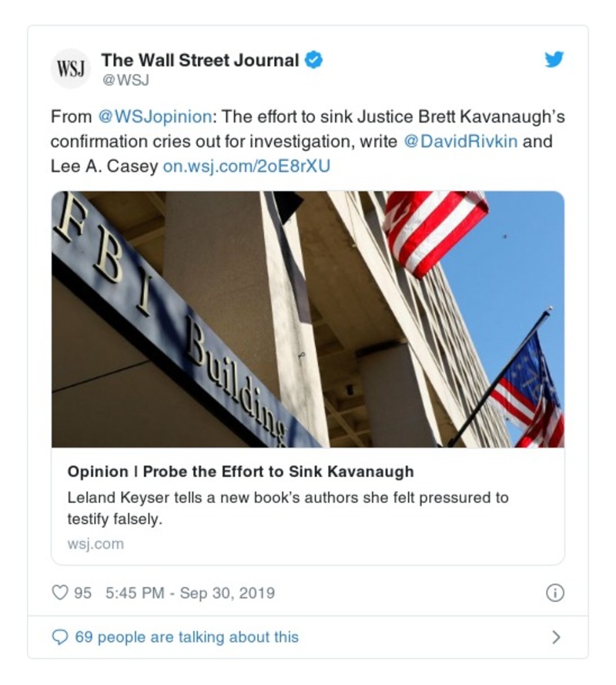The height and width of the screenshot is (685, 616).
Task: Open the tweet info circle icon
Action: [555, 593]
